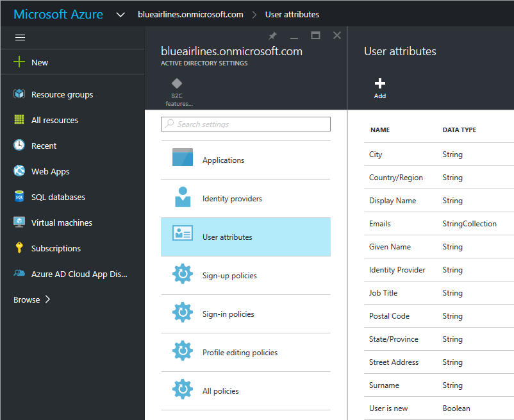Open Sign-in policies

click(245, 314)
